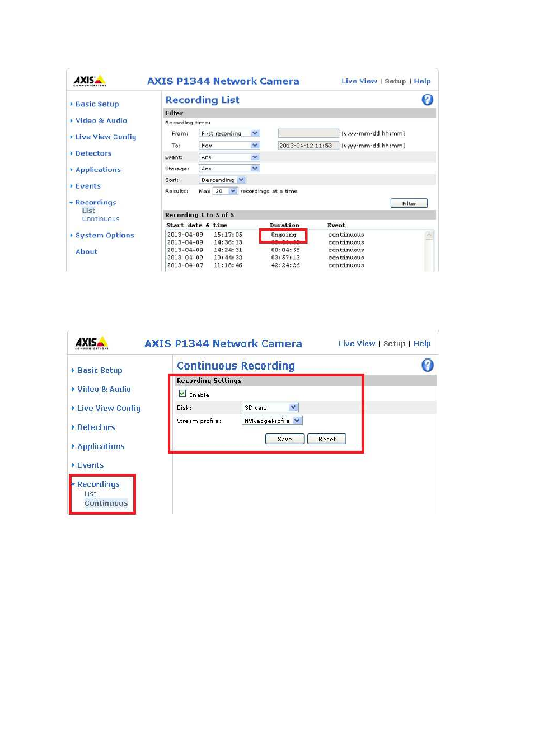Screen dimensions: 534x756
Task: Expand Events on Recording List page
Action: pos(88,186)
